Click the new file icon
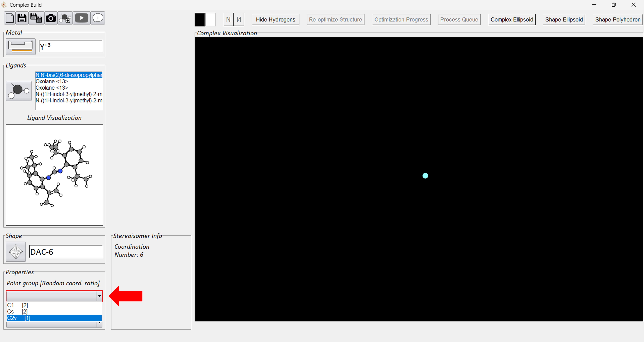 point(10,18)
